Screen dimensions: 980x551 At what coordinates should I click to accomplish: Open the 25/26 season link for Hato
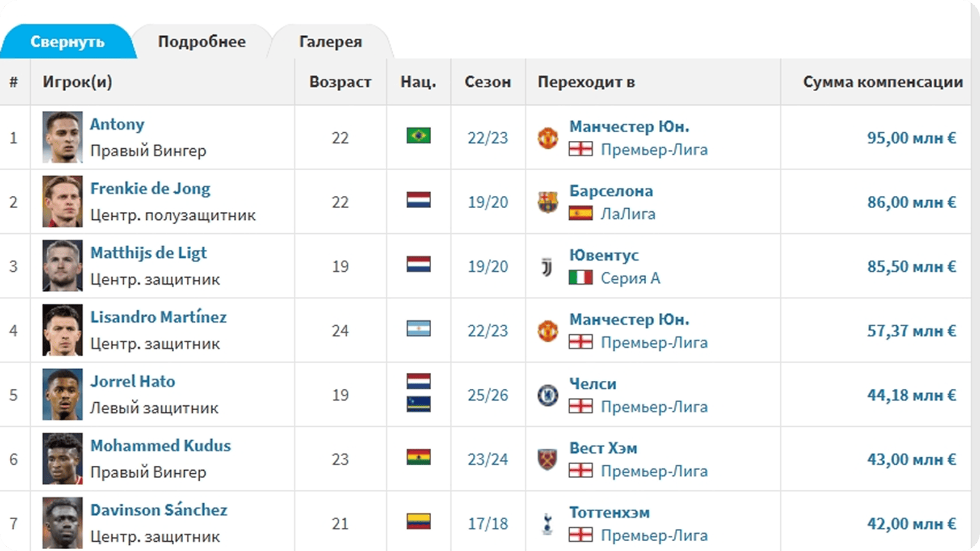[488, 395]
